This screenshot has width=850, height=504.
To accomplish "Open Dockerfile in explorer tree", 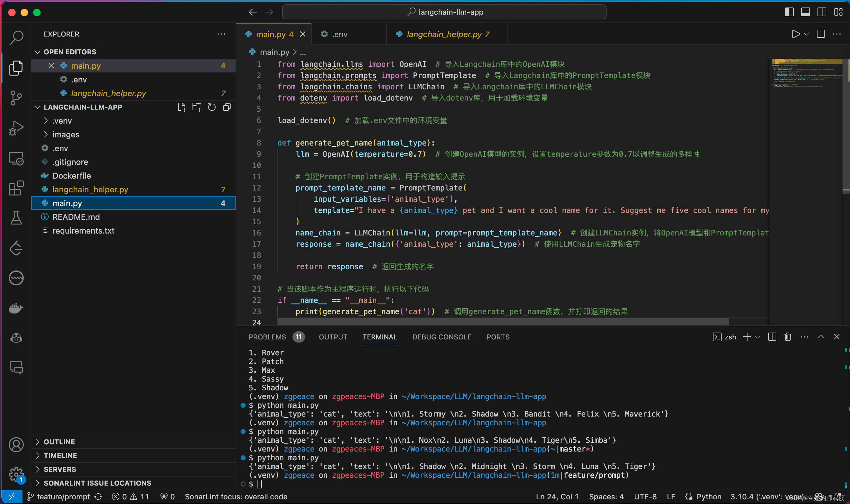I will point(133,176).
